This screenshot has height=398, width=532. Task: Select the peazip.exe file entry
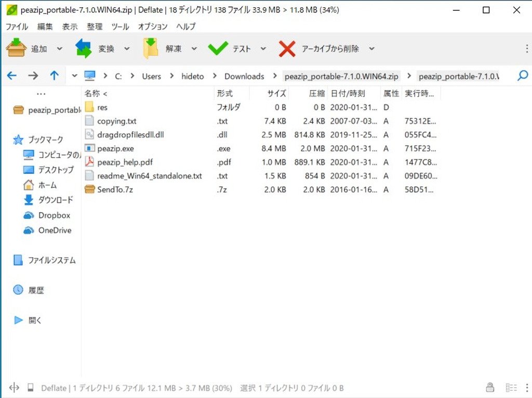tap(115, 148)
